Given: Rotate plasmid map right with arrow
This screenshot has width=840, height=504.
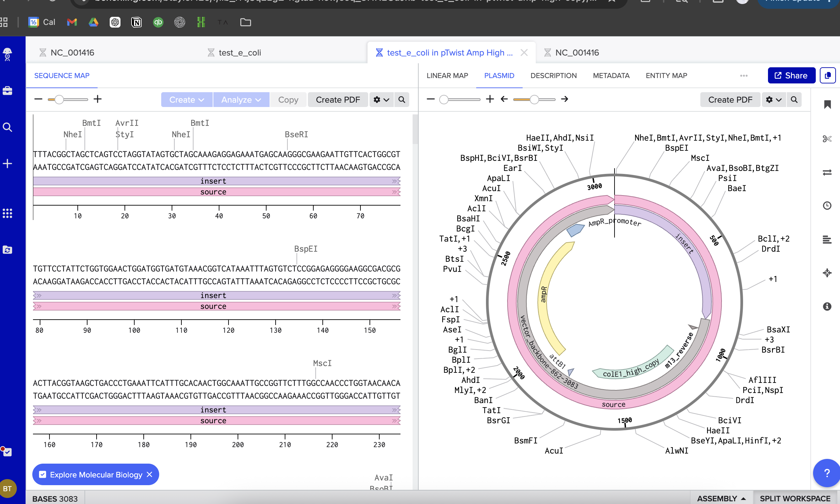Looking at the screenshot, I should [x=564, y=99].
